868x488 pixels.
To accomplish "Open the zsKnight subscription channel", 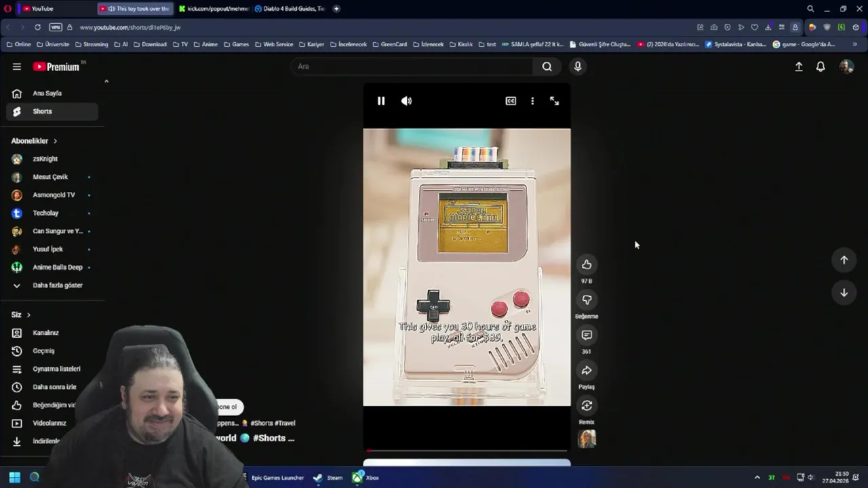I will tap(52, 159).
